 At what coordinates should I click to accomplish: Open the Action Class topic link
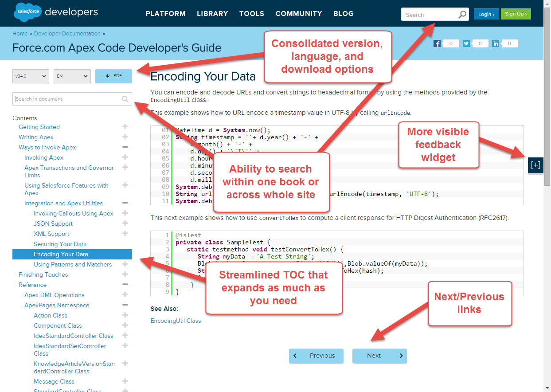51,315
